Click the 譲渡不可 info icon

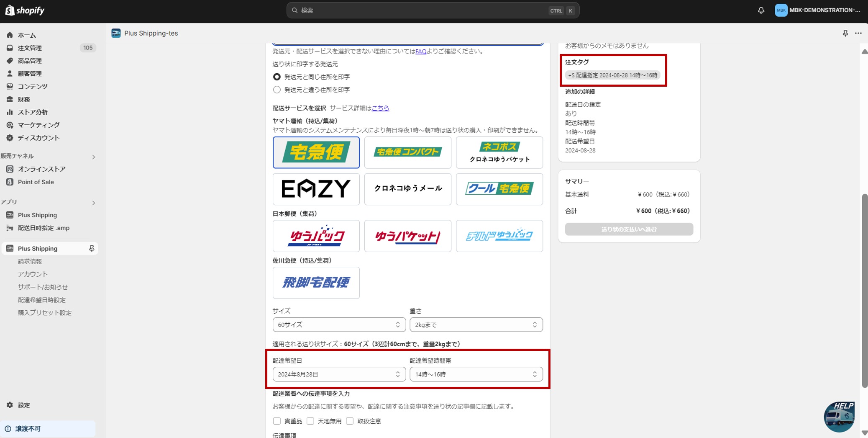(8, 429)
